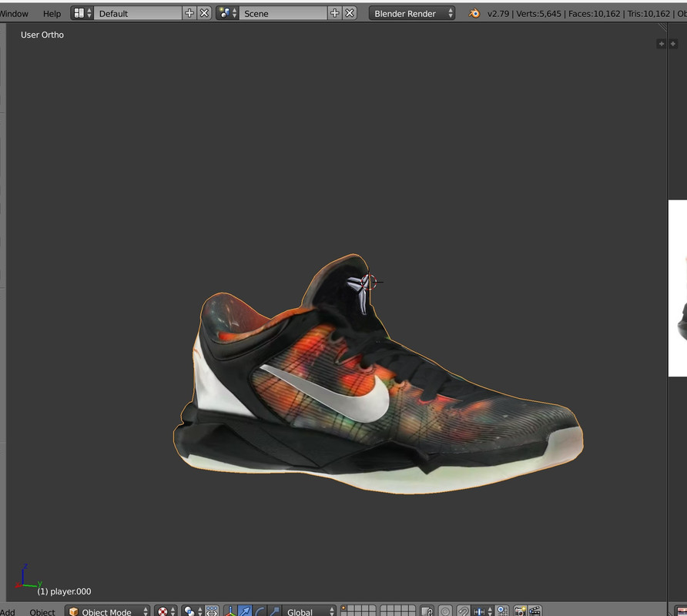687x616 pixels.
Task: Toggle first layer button with object dot
Action: click(x=344, y=609)
